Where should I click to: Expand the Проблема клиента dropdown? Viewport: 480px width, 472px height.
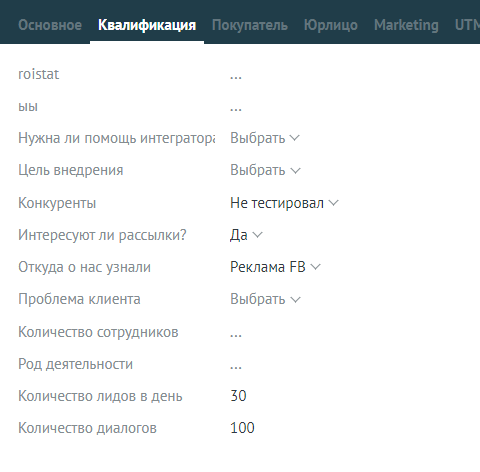pyautogui.click(x=265, y=299)
